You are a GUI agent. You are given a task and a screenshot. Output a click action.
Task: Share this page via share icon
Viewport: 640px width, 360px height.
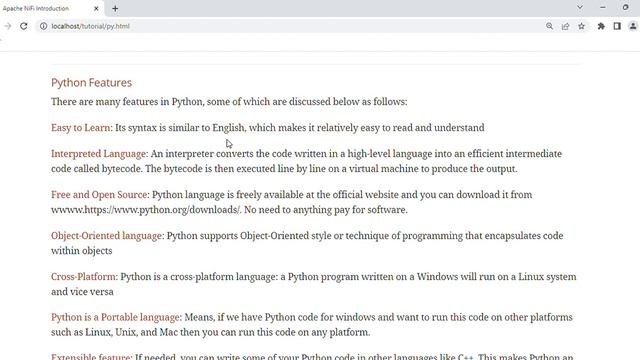(x=565, y=26)
